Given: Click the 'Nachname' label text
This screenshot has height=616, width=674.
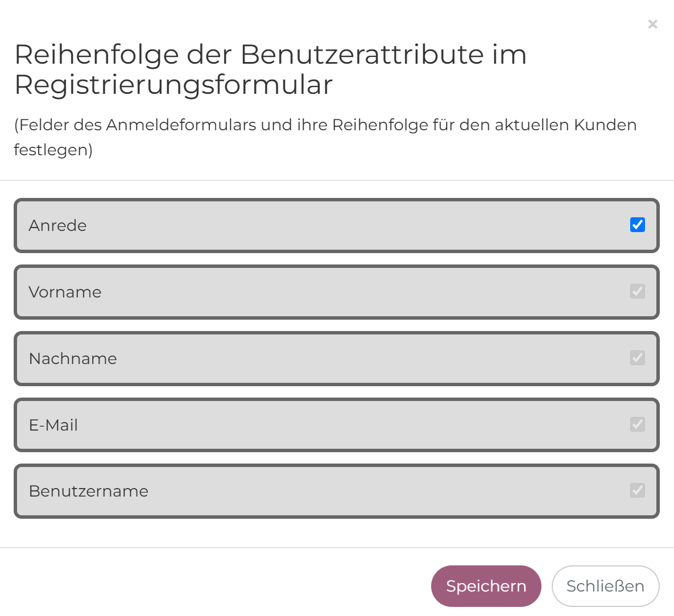Looking at the screenshot, I should pyautogui.click(x=73, y=359).
